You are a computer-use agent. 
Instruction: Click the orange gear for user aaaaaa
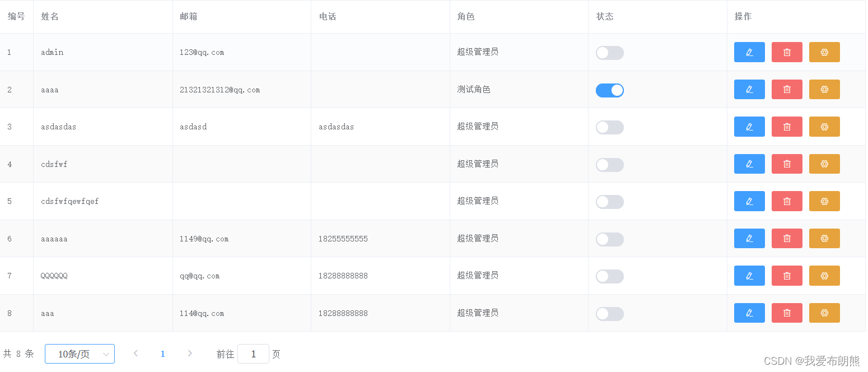tap(824, 238)
